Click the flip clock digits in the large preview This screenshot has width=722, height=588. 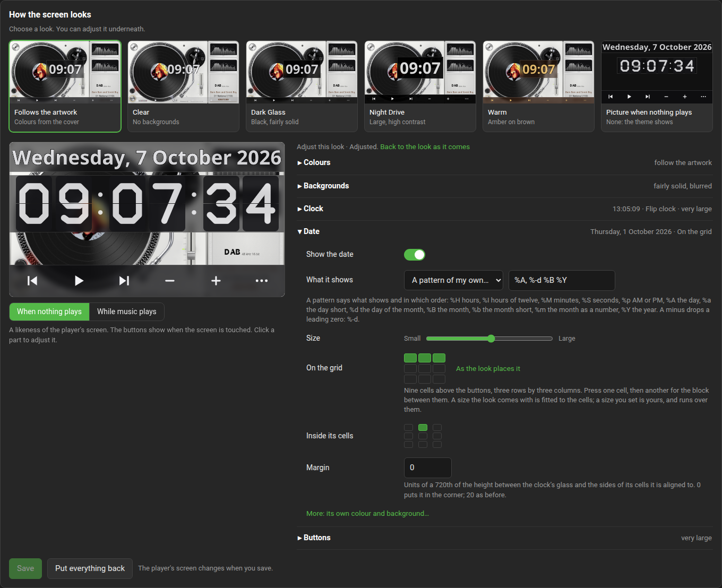click(x=147, y=204)
